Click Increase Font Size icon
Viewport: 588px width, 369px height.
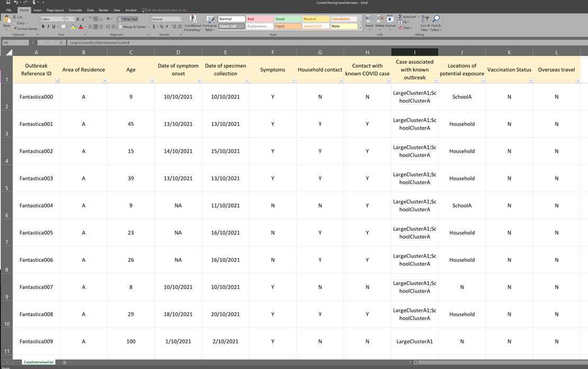78,19
